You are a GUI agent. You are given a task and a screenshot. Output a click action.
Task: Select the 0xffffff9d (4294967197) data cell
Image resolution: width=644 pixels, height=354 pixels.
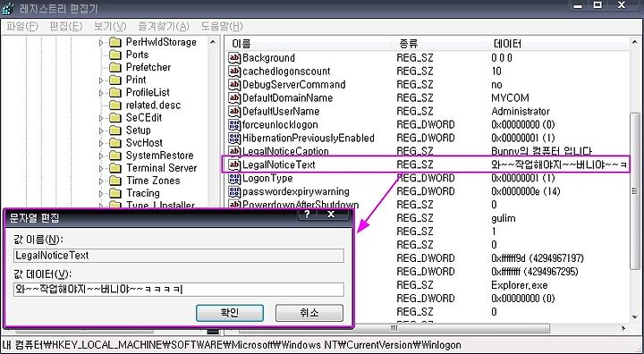pos(538,258)
